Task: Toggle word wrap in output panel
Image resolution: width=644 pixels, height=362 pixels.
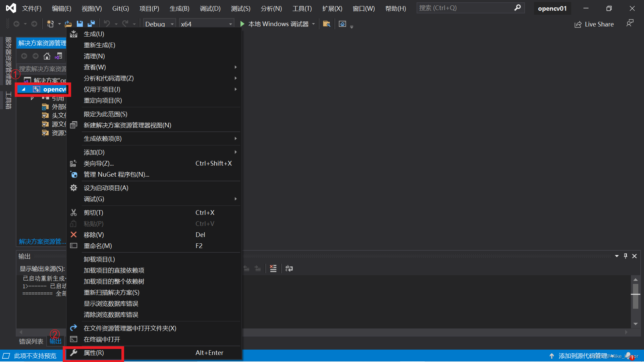Action: [289, 268]
